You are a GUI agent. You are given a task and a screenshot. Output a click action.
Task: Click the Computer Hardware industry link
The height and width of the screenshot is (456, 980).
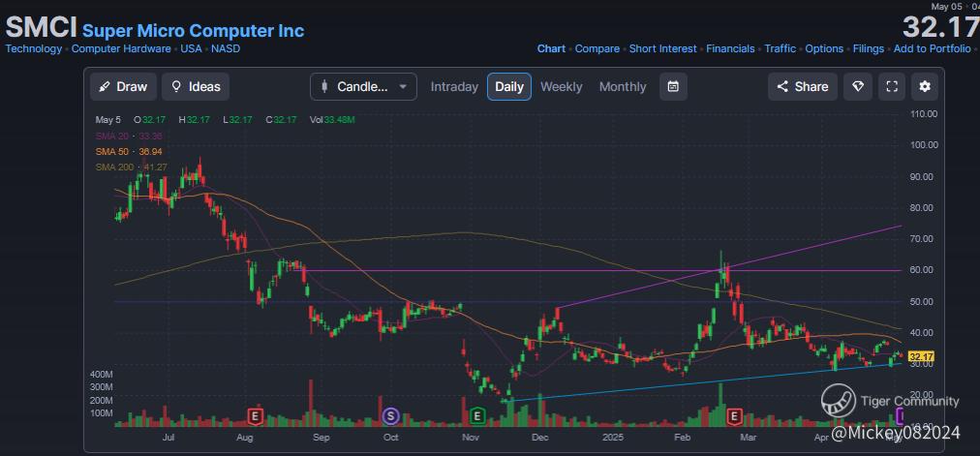121,48
